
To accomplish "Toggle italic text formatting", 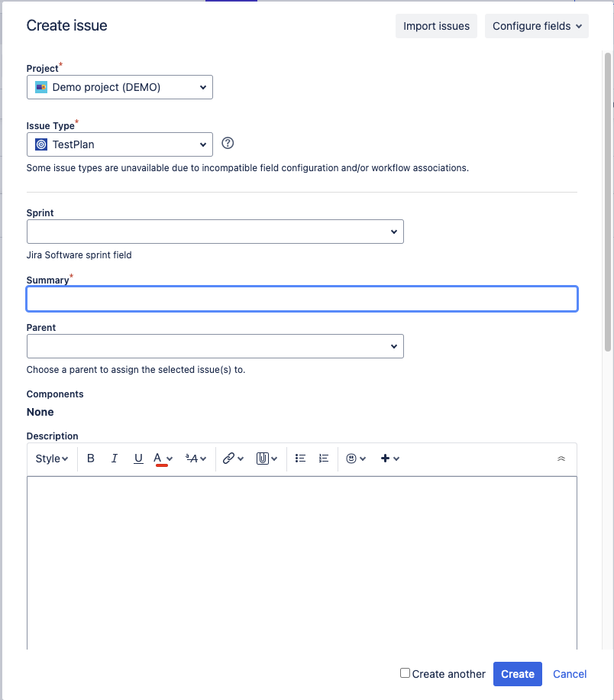I will 115,459.
